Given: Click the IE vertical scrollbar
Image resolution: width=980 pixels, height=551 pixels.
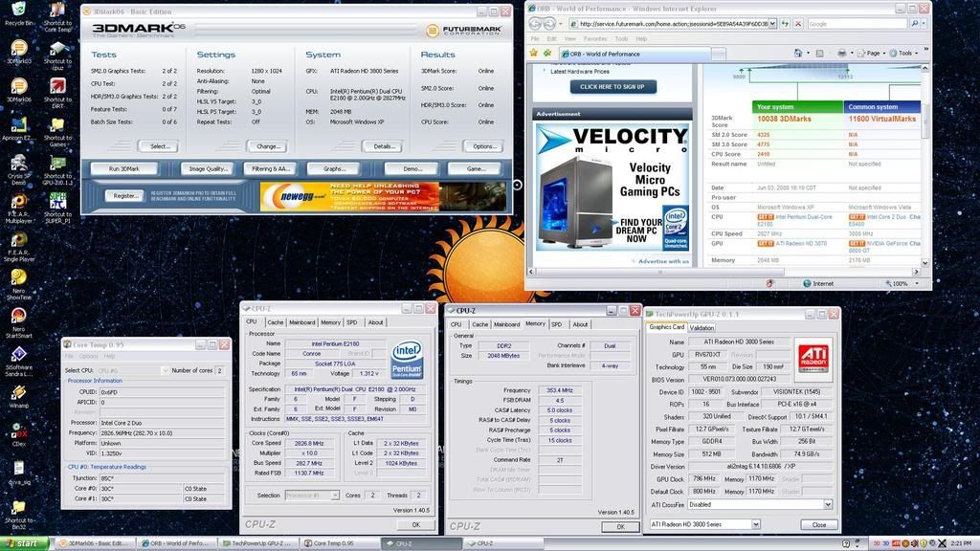Looking at the screenshot, I should pos(925,165).
